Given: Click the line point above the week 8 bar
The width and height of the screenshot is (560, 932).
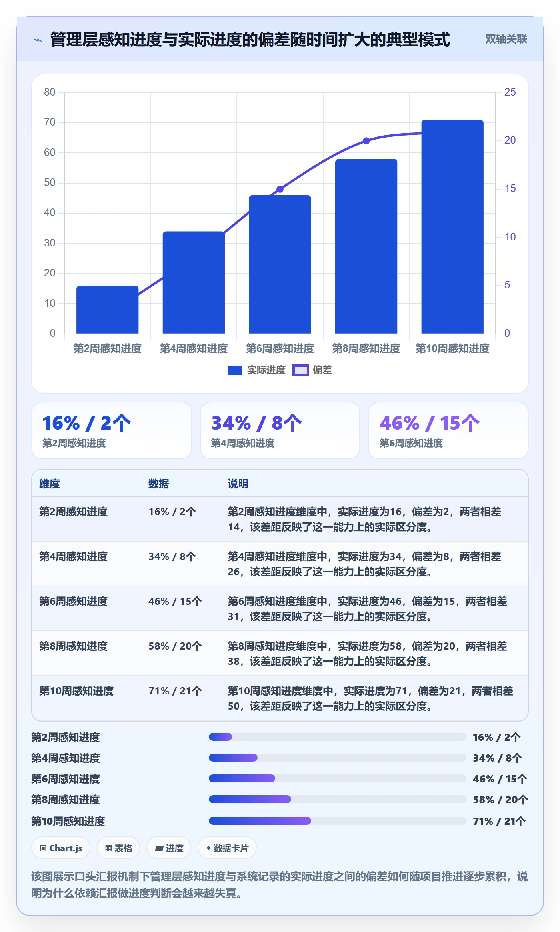Looking at the screenshot, I should [366, 141].
